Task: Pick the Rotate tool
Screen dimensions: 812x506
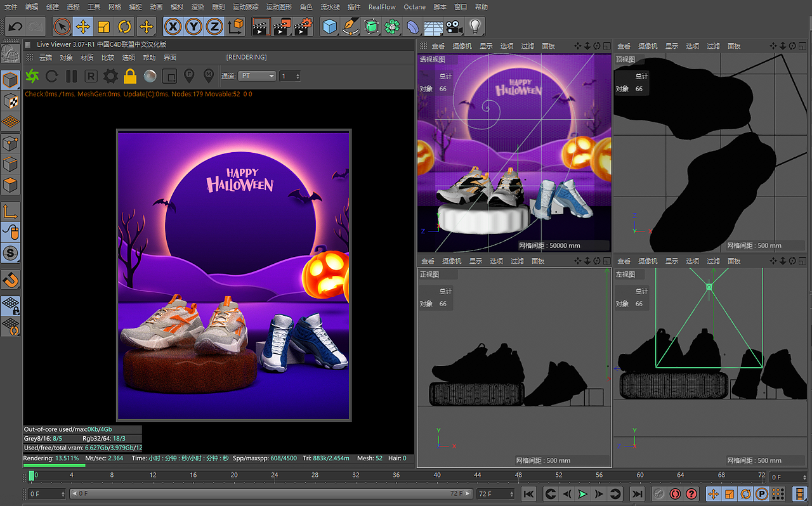Action: click(125, 27)
